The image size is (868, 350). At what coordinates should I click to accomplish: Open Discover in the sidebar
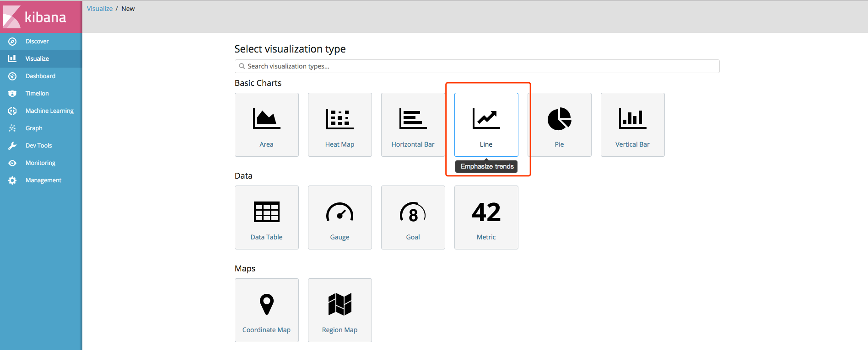41,42
